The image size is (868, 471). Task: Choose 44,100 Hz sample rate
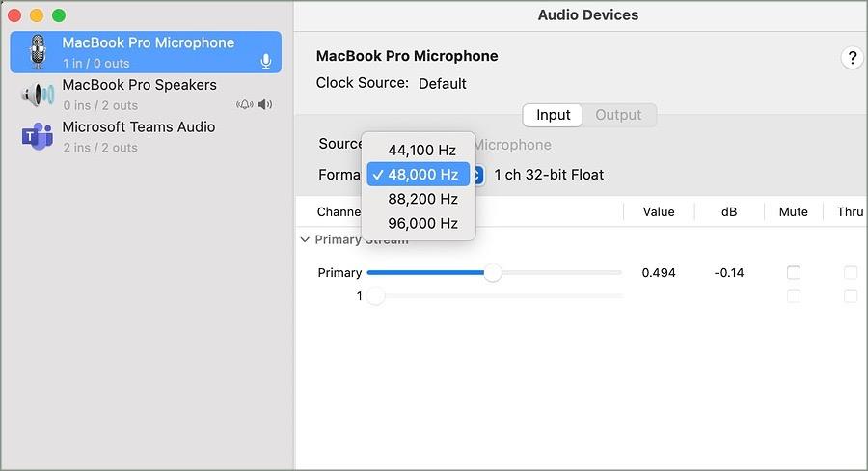tap(418, 151)
